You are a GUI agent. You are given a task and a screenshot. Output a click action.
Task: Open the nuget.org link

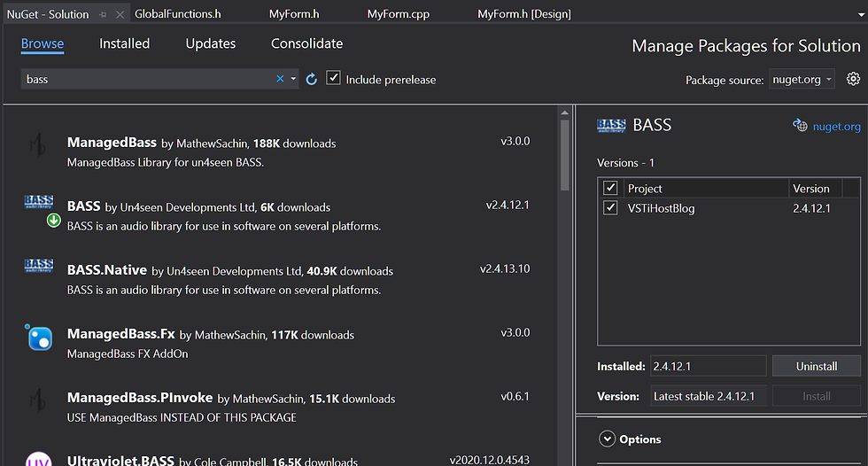click(x=836, y=126)
